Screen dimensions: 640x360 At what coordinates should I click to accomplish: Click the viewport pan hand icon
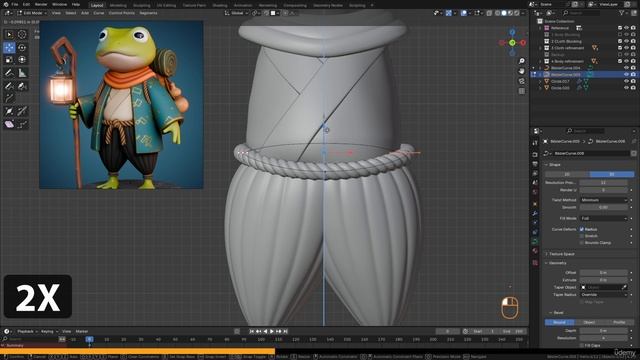pyautogui.click(x=522, y=71)
